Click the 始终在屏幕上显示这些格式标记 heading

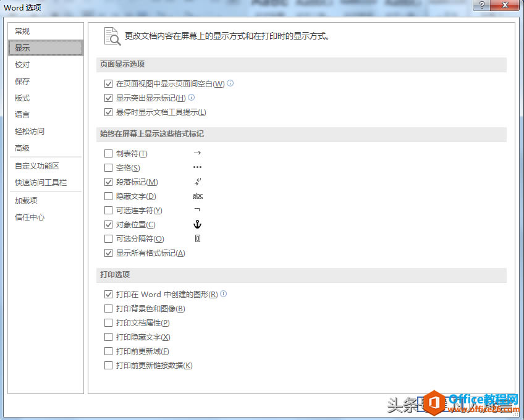point(152,134)
